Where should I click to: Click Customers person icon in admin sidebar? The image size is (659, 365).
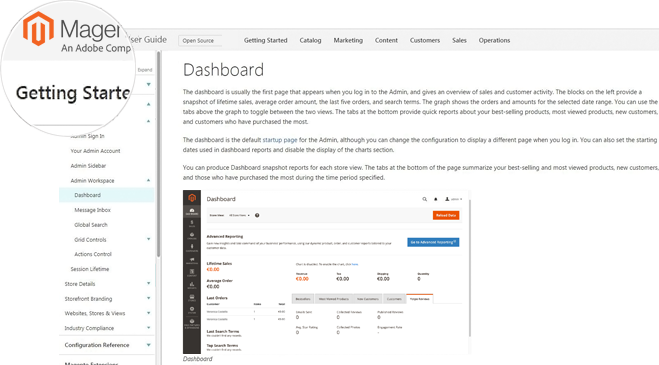192,248
